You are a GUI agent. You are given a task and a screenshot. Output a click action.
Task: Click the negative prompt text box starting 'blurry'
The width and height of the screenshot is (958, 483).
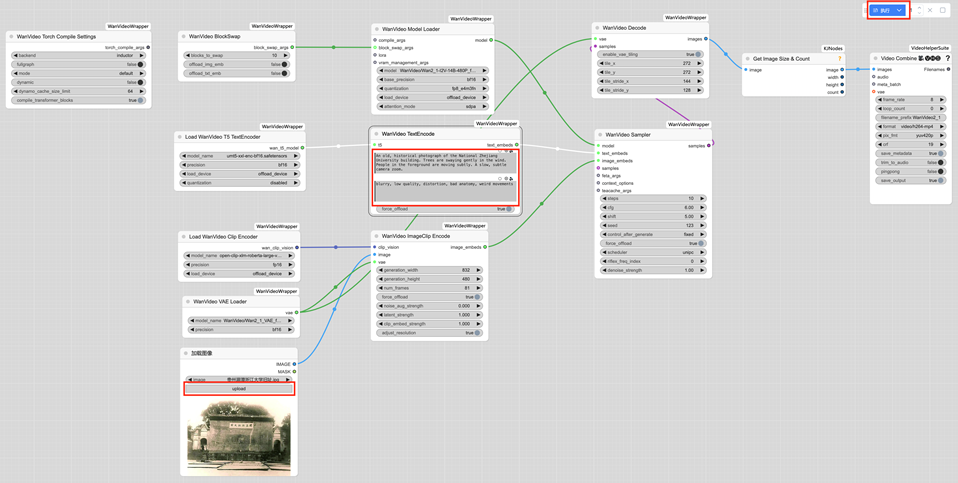coord(445,191)
